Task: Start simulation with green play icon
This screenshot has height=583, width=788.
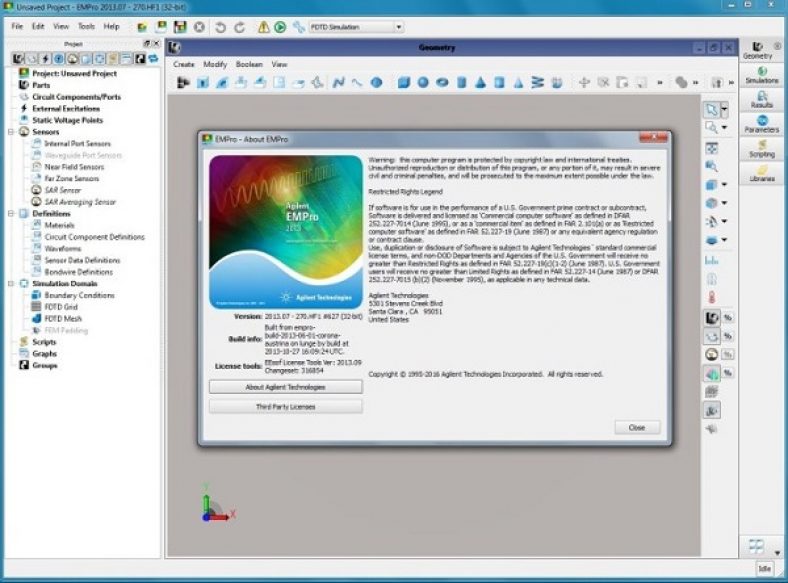Action: pyautogui.click(x=280, y=27)
